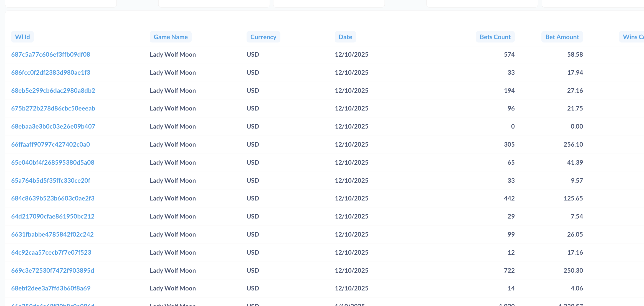This screenshot has height=306, width=644.
Task: Click the Wl Id column header
Action: [x=22, y=37]
